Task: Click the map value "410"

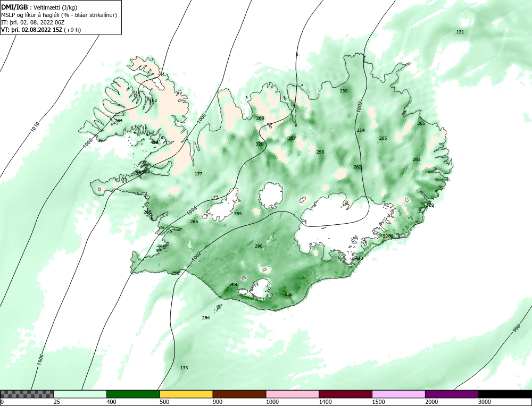Action: [359, 258]
